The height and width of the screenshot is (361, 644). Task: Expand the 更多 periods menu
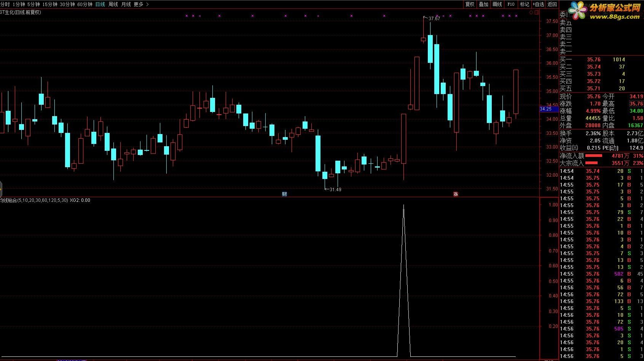click(x=141, y=4)
